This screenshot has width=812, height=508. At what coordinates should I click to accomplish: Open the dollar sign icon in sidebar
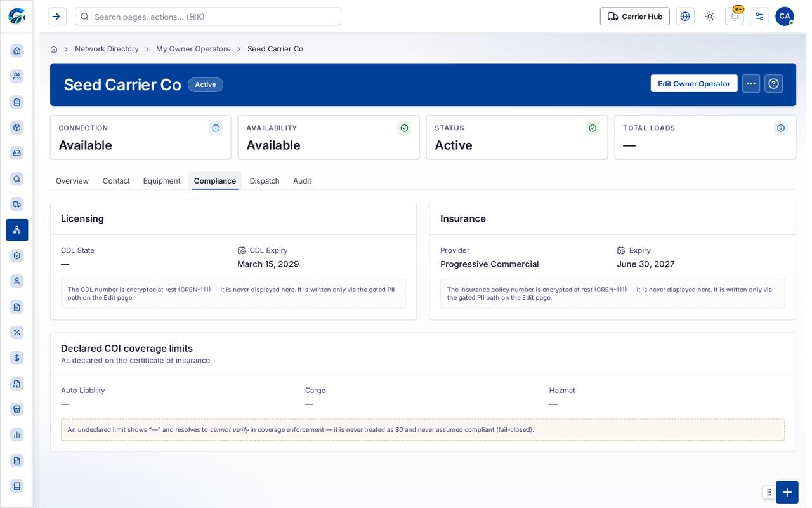pos(17,358)
